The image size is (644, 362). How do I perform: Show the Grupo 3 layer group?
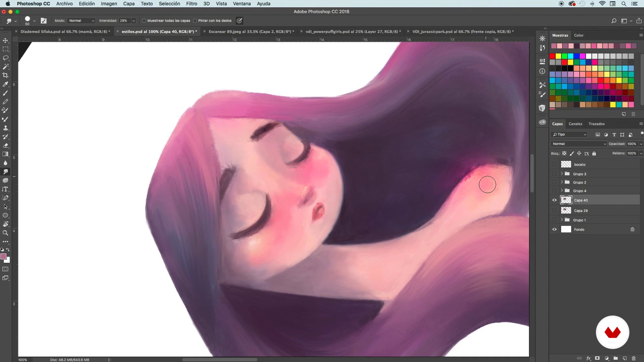point(554,174)
